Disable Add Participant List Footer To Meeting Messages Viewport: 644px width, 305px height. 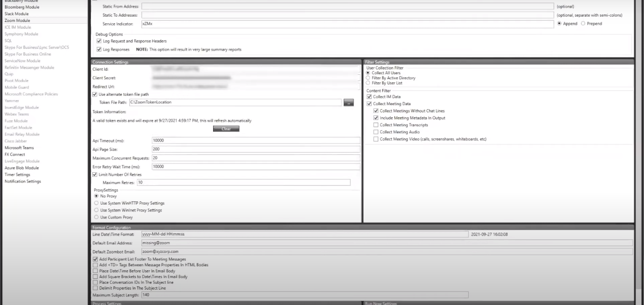tap(95, 259)
